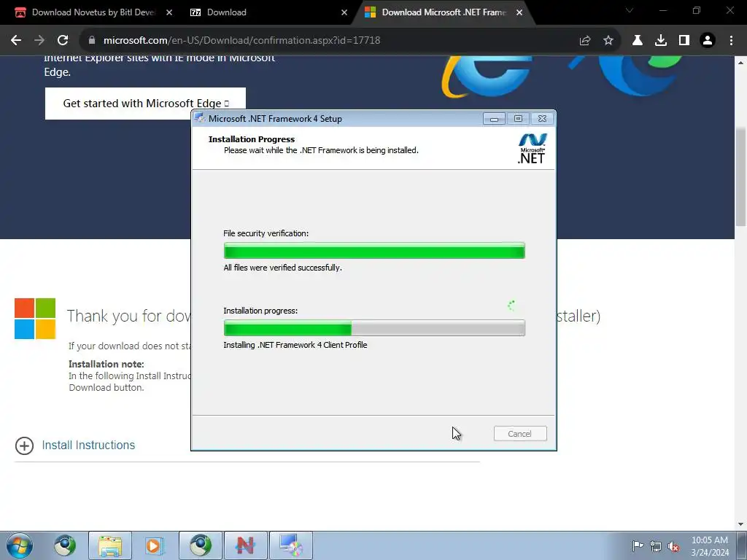Click the .NET Setup title bar icon

pos(200,119)
